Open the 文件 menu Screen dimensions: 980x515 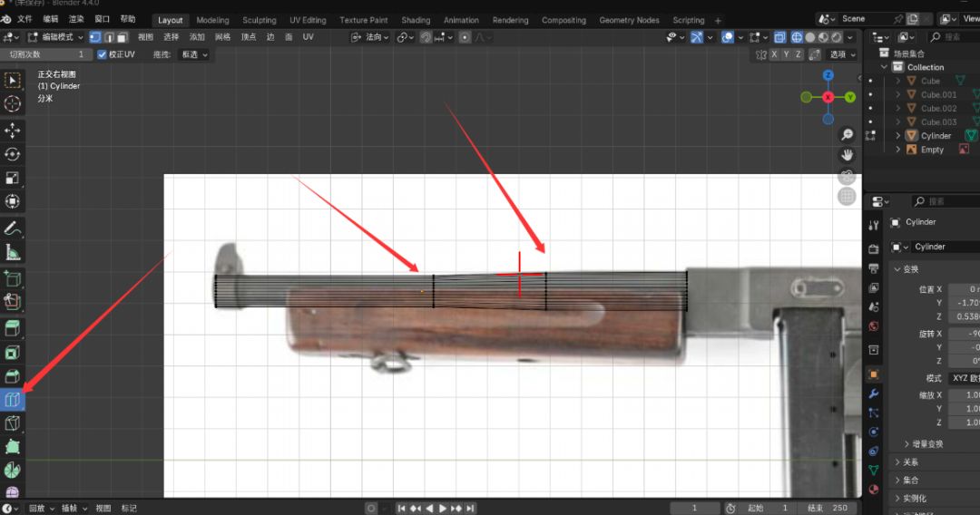coord(24,19)
